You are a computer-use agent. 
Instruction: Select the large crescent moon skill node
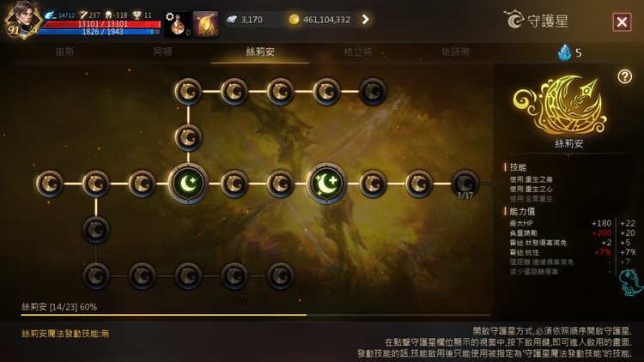pos(188,184)
